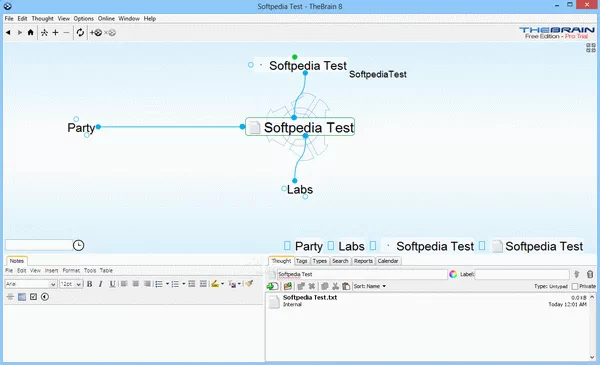Open the 12pt font size dropdown
This screenshot has width=600, height=365.
[71, 284]
